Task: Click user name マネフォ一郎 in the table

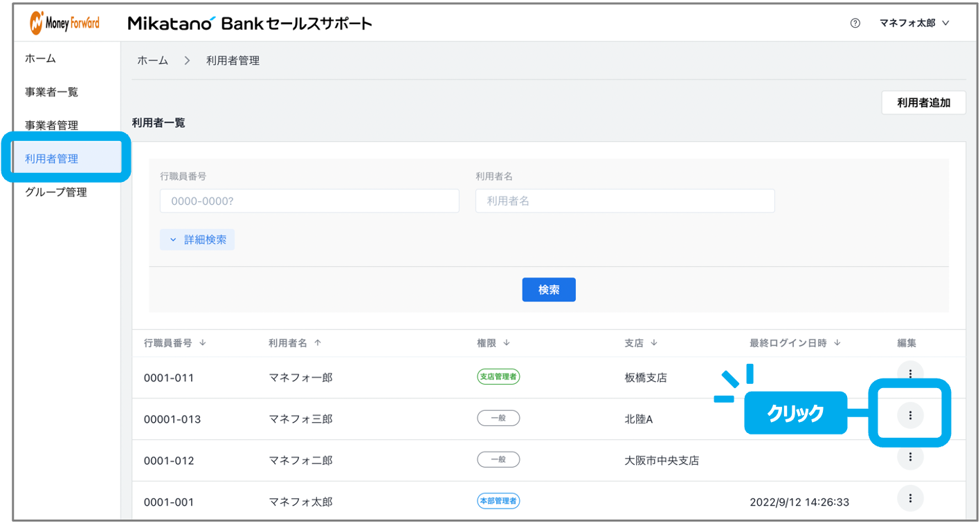Action: 300,378
